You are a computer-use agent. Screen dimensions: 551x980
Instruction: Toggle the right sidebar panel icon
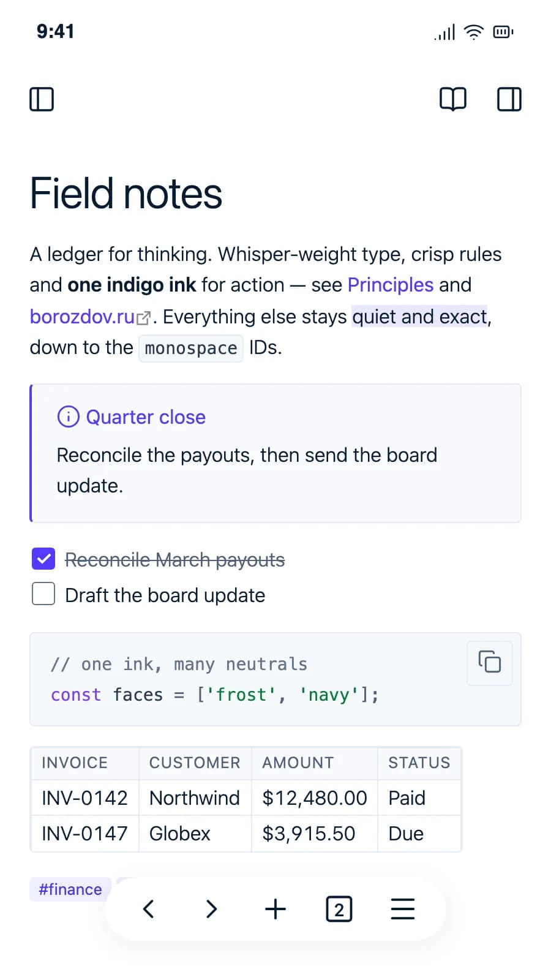(x=509, y=99)
